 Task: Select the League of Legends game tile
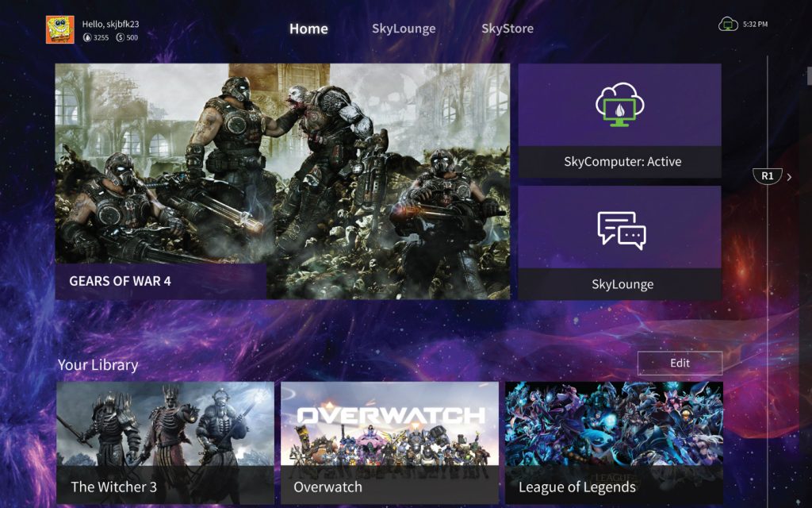pyautogui.click(x=614, y=442)
